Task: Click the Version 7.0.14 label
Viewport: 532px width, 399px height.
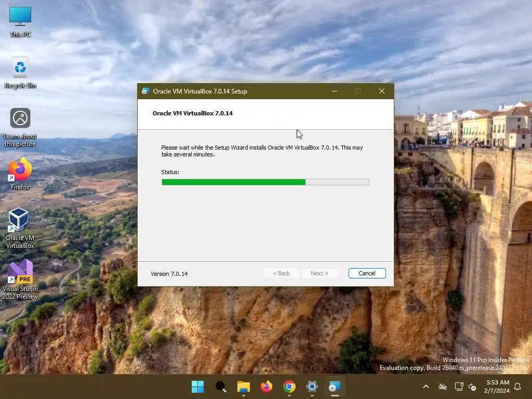Action: 169,274
